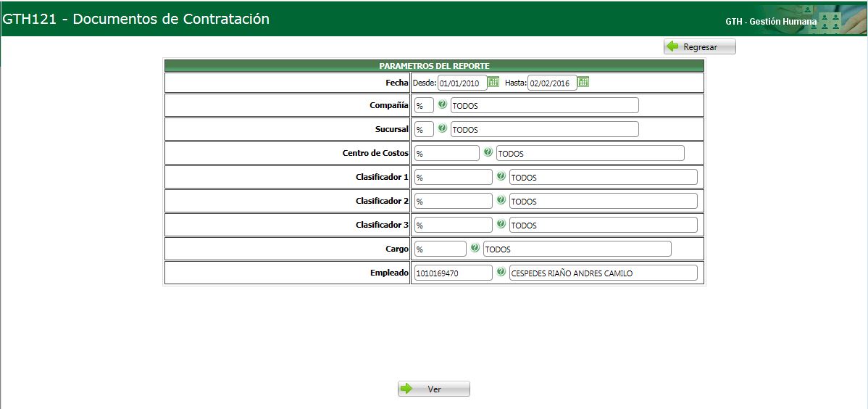Image resolution: width=868 pixels, height=409 pixels.
Task: Click the Desde: label text
Action: tap(425, 83)
